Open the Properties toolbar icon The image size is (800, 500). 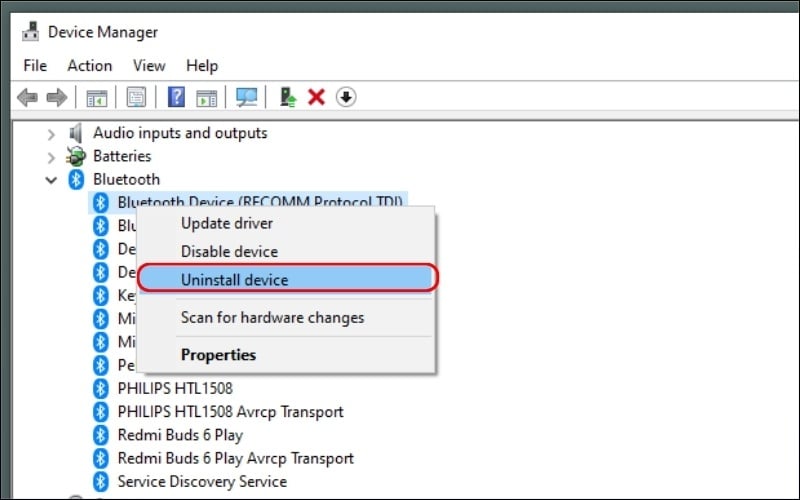click(136, 97)
